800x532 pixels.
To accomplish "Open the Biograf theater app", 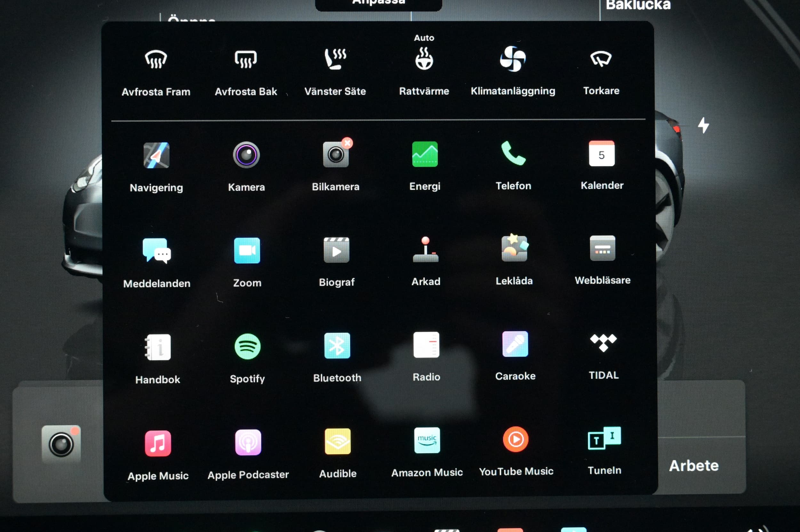I will tap(336, 250).
